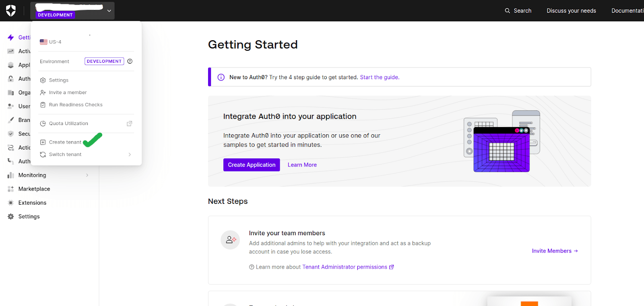Viewport: 644px width, 306px height.
Task: Click the User Management people icon
Action: (x=11, y=106)
